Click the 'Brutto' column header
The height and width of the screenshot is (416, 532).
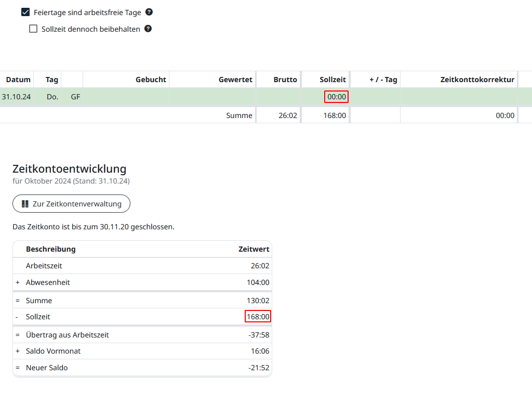(285, 80)
